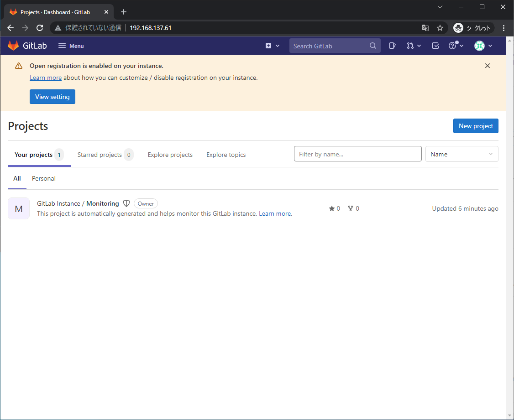Expand the Name sort dropdown
This screenshot has width=514, height=420.
[x=462, y=154]
